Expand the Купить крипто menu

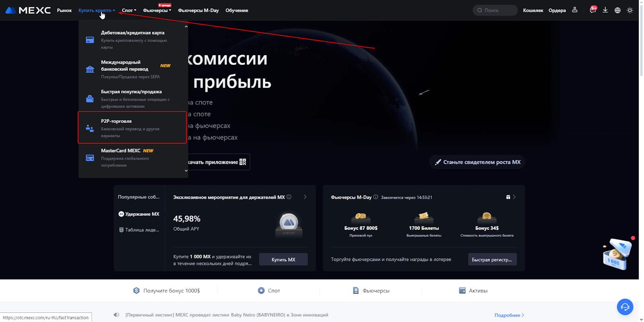97,10
